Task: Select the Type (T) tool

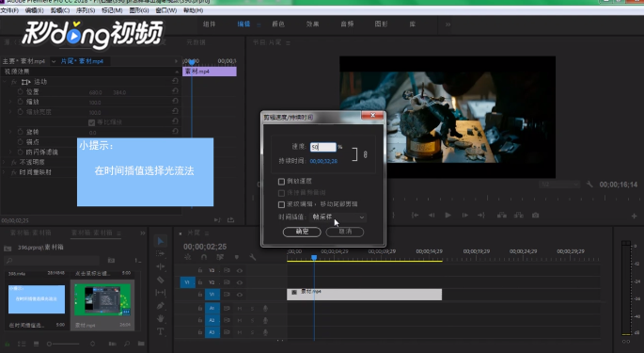Action: tap(161, 331)
